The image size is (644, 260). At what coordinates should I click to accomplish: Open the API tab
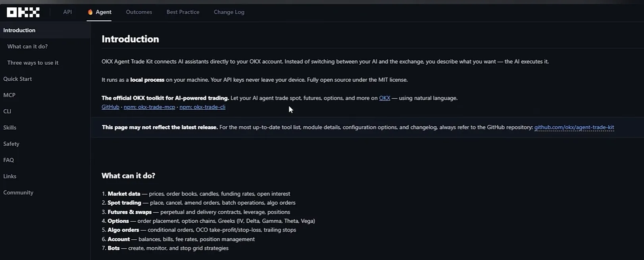point(67,12)
